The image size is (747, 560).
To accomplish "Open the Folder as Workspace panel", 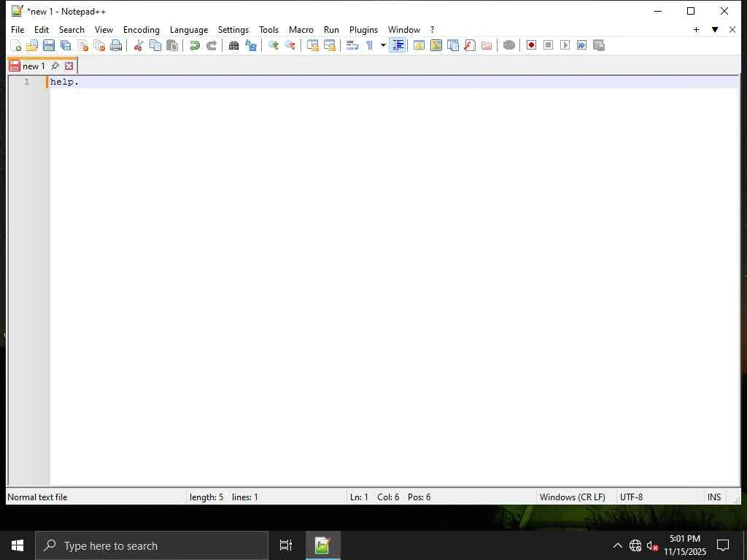I will pyautogui.click(x=487, y=46).
